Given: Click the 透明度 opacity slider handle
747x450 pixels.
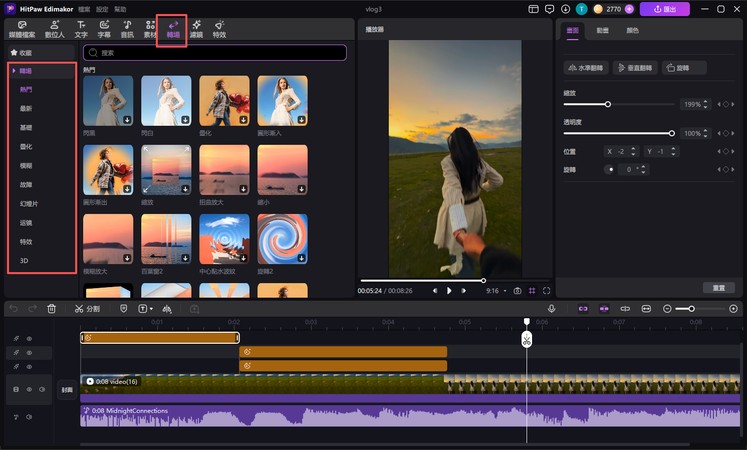Looking at the screenshot, I should (x=672, y=133).
